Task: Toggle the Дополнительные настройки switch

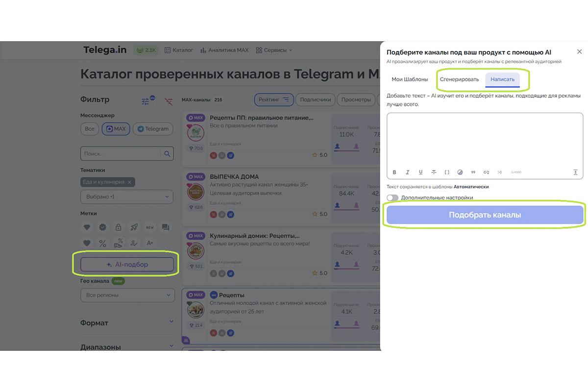Action: [392, 197]
